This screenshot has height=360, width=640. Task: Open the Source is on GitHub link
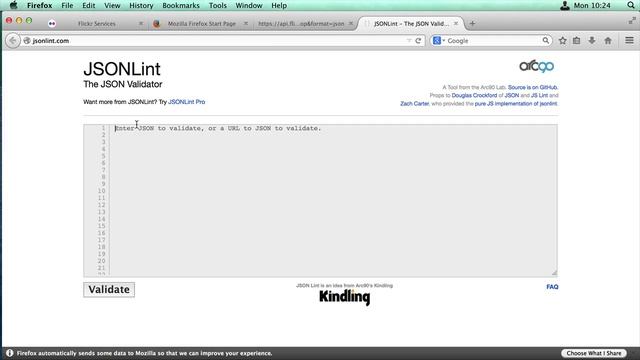533,87
